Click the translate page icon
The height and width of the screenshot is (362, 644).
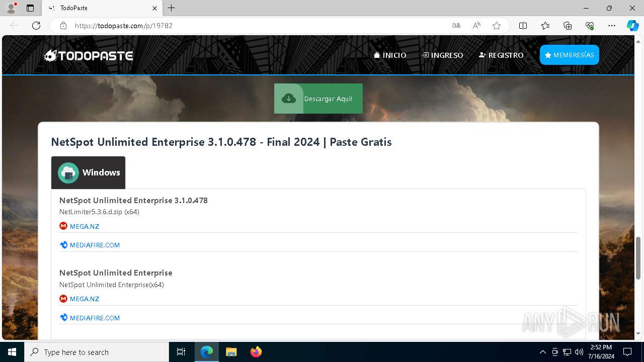tap(456, 26)
